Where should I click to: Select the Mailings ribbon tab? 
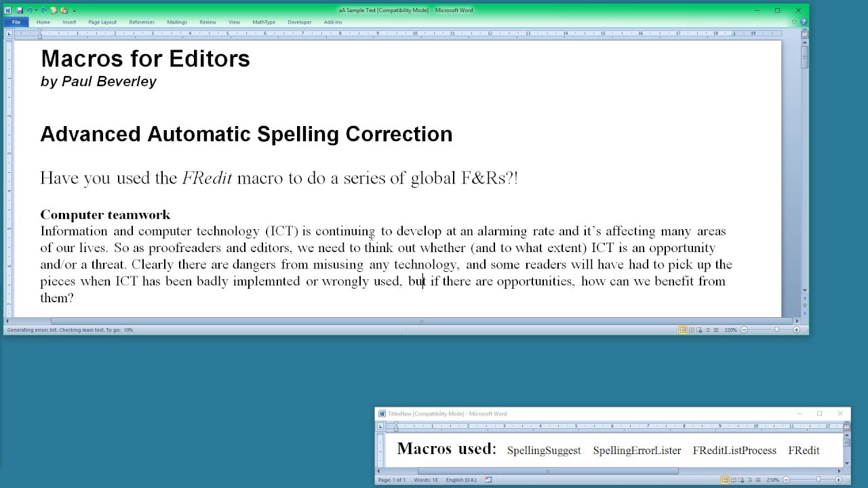(x=177, y=22)
